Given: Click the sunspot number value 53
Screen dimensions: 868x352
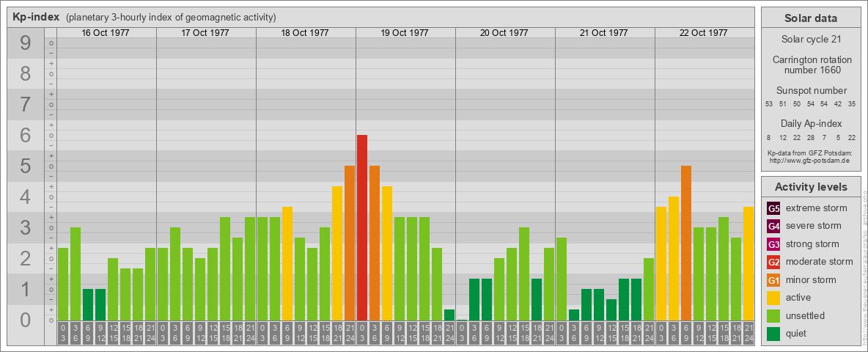Looking at the screenshot, I should (769, 104).
